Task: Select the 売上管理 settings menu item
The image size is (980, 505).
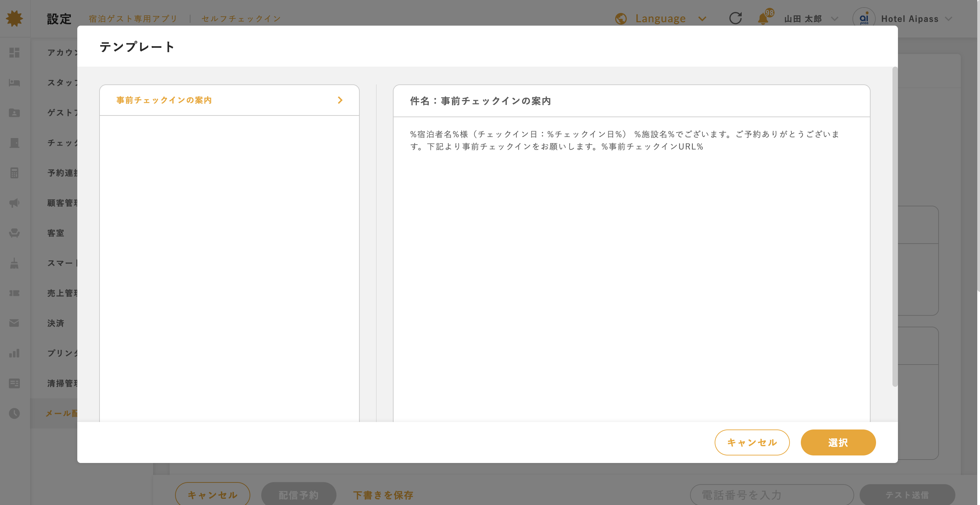Action: point(62,293)
